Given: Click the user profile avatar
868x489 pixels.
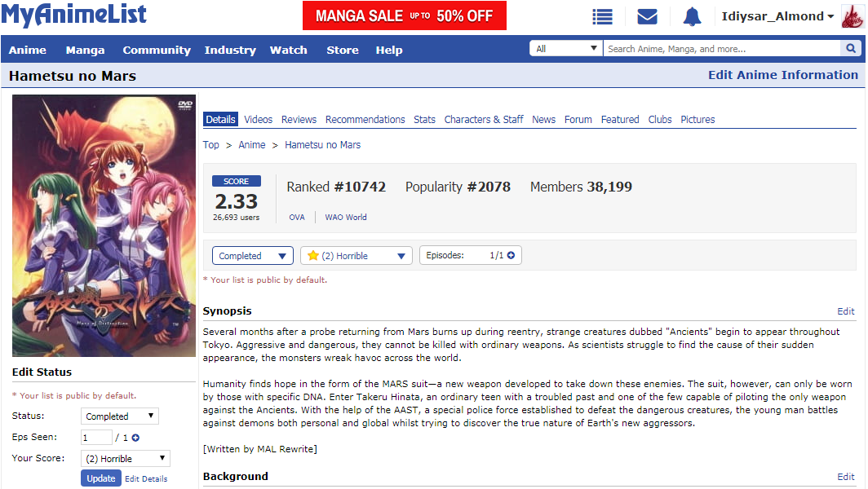Looking at the screenshot, I should coord(852,16).
